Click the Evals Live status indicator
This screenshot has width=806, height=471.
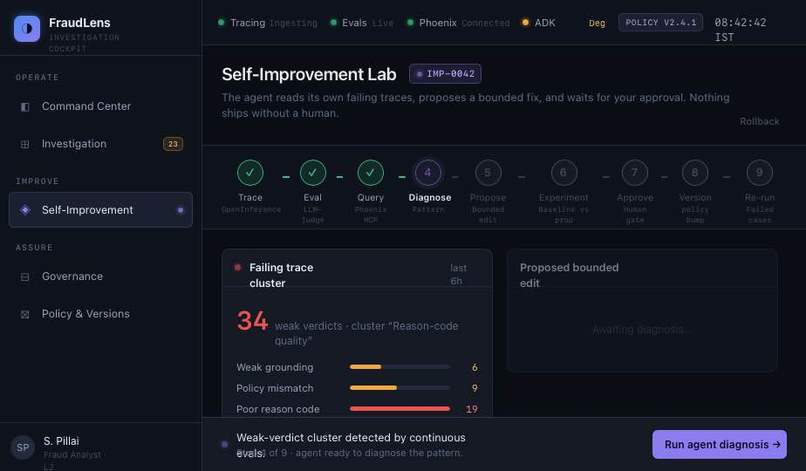(361, 23)
